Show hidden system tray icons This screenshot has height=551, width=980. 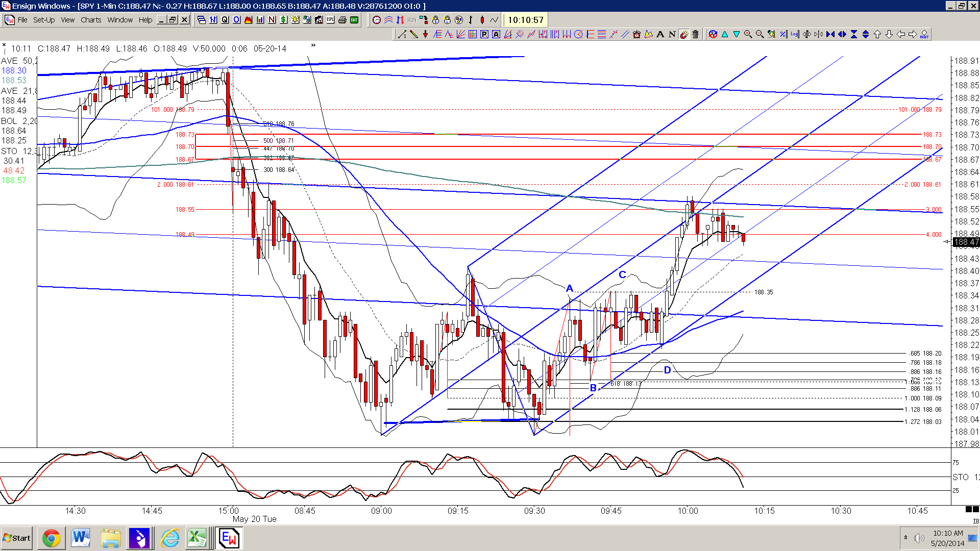pos(905,538)
